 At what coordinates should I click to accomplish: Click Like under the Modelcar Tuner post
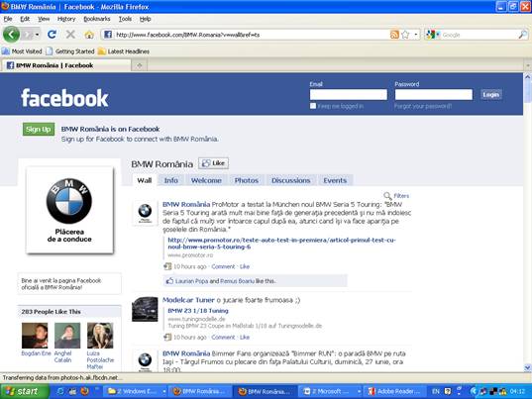[245, 337]
